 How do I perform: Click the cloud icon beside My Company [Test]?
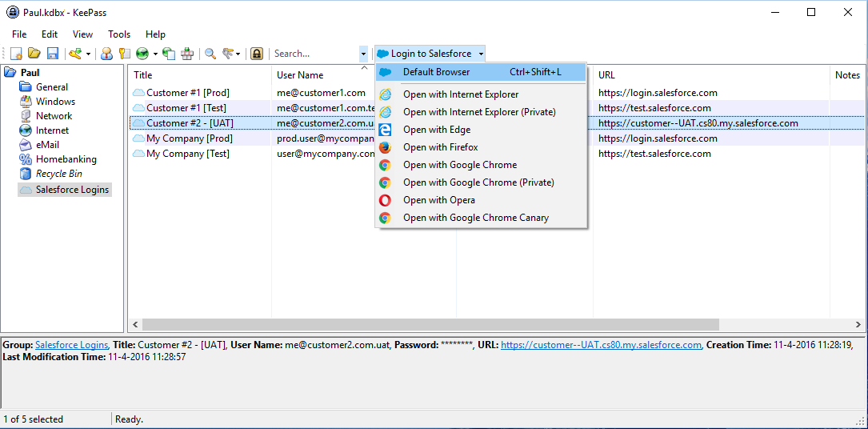[x=138, y=154]
